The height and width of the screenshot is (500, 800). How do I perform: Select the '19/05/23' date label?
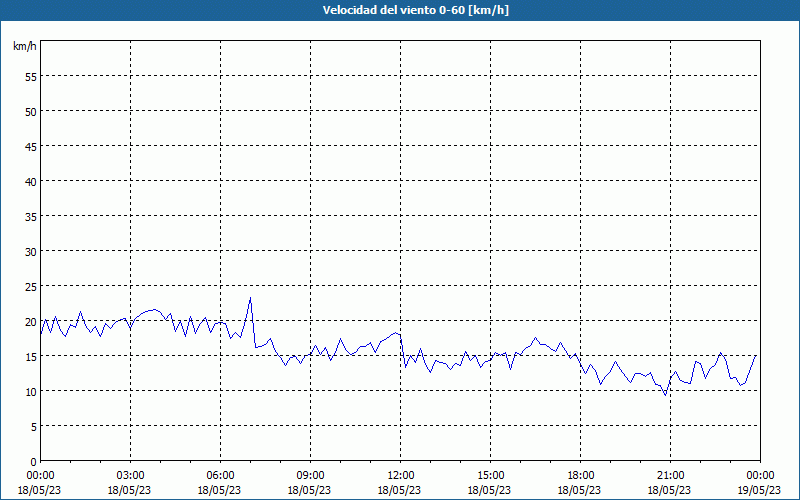759,490
